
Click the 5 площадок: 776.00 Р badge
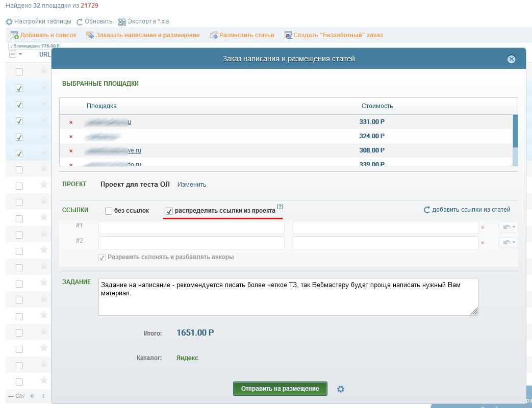35,46
